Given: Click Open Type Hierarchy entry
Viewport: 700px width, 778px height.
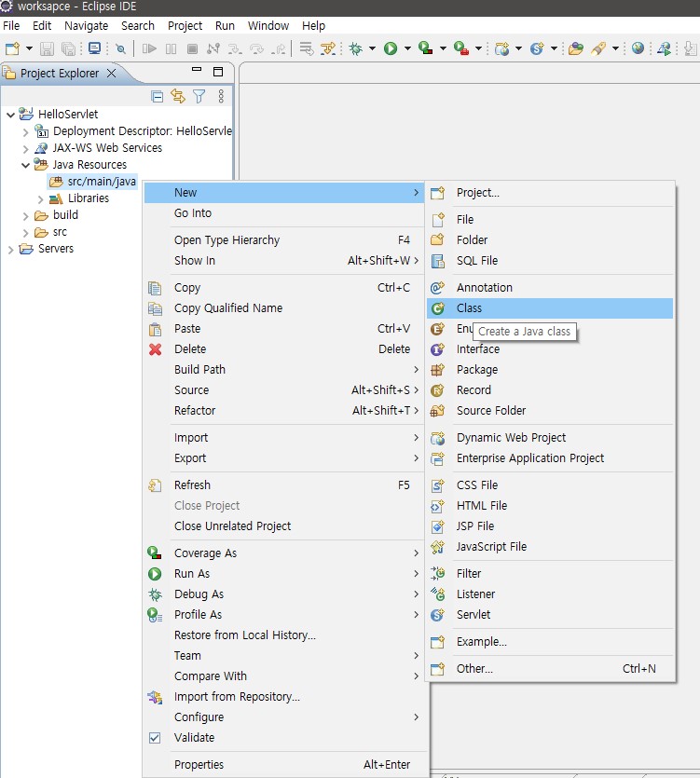Looking at the screenshot, I should click(284, 240).
